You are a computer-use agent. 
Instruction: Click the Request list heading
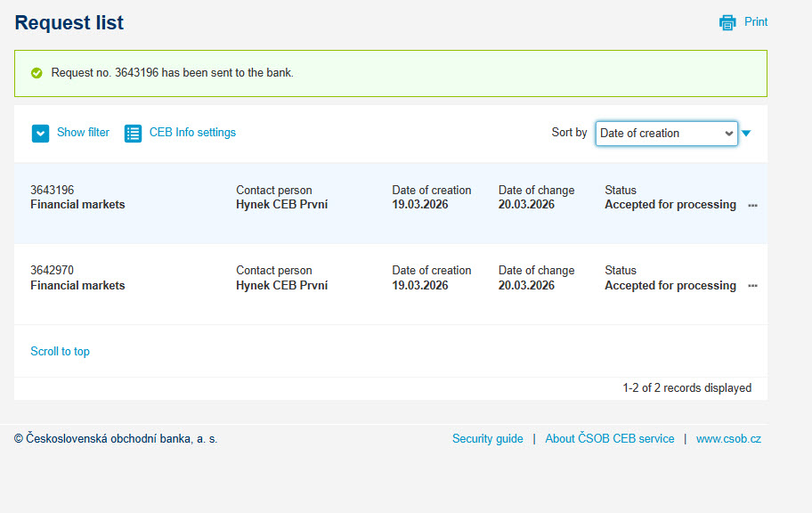(69, 23)
